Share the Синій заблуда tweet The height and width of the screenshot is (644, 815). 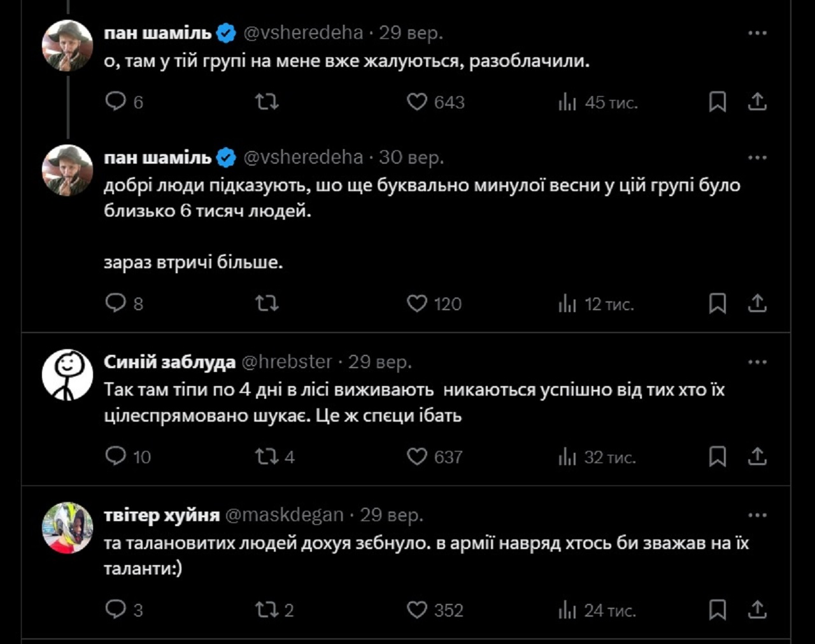pyautogui.click(x=757, y=457)
